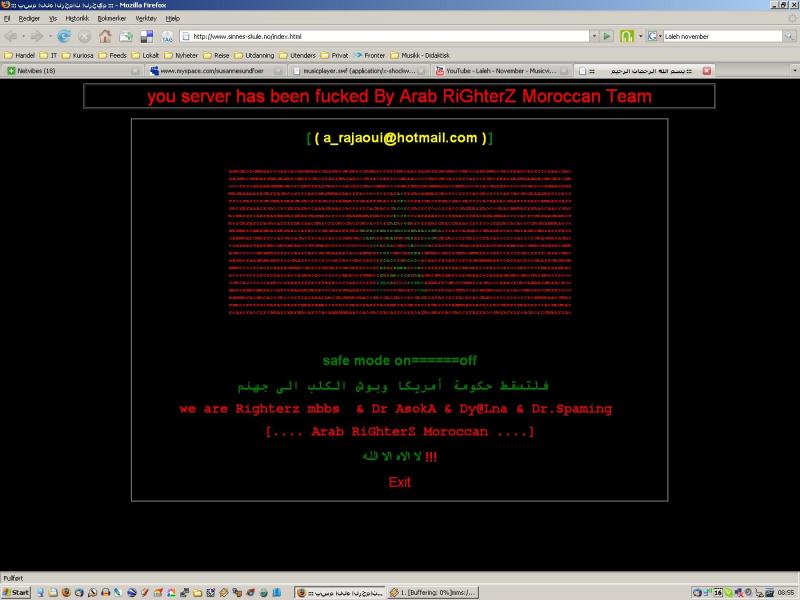Open the Bokmerker menu
Image resolution: width=800 pixels, height=600 pixels.
pos(109,18)
